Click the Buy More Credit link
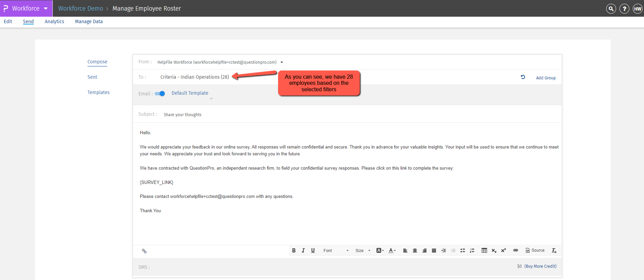 click(541, 266)
